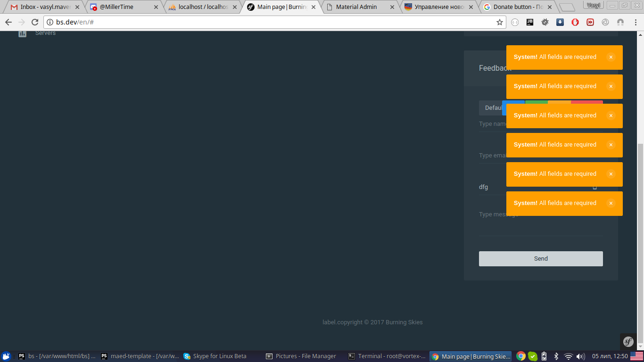Open the red stop-hand adblock extension

(575, 22)
